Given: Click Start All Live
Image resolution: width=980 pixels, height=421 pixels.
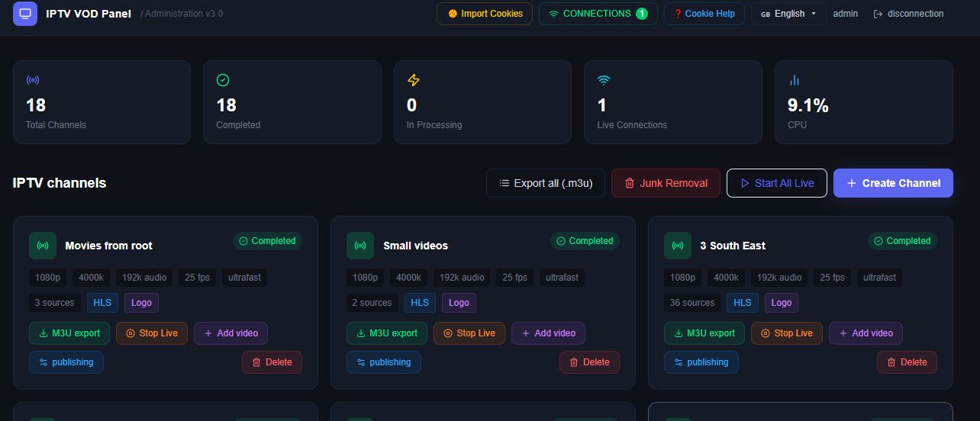Looking at the screenshot, I should (x=776, y=183).
